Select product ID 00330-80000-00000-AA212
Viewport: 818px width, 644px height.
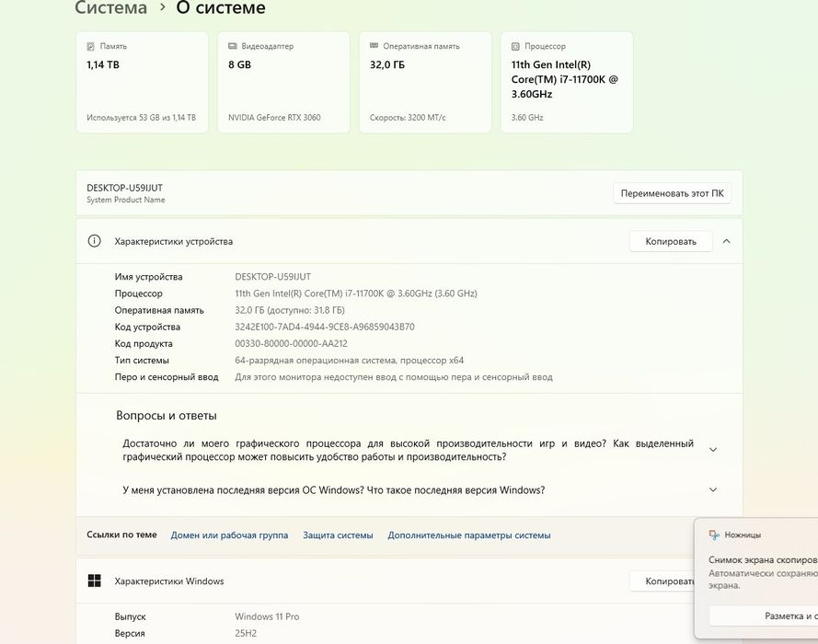pyautogui.click(x=291, y=344)
